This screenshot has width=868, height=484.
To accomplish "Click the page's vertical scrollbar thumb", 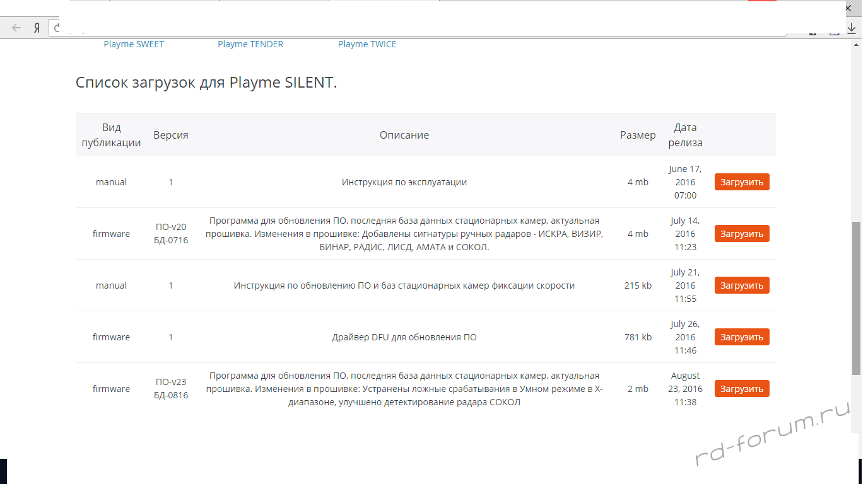I will (x=856, y=296).
